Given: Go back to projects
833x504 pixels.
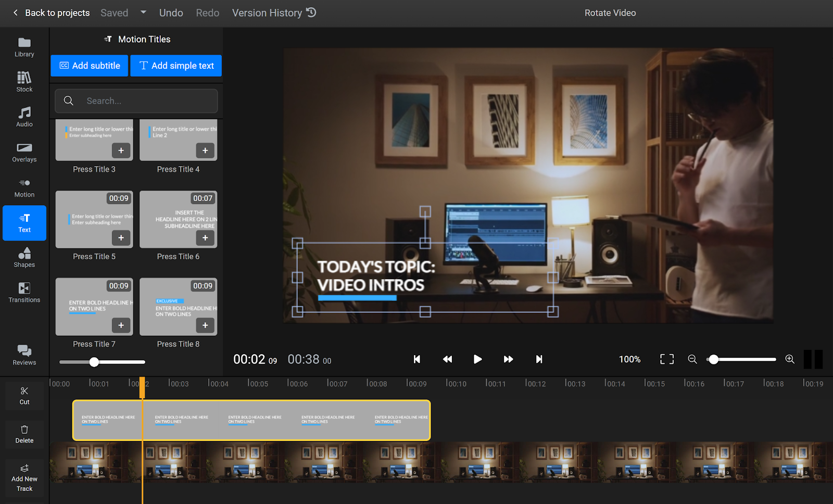Looking at the screenshot, I should [51, 13].
